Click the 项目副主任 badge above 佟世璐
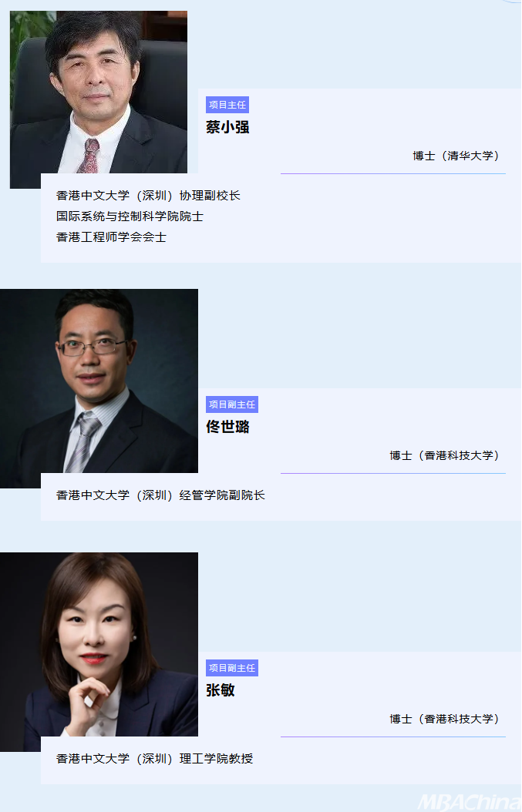 232,404
